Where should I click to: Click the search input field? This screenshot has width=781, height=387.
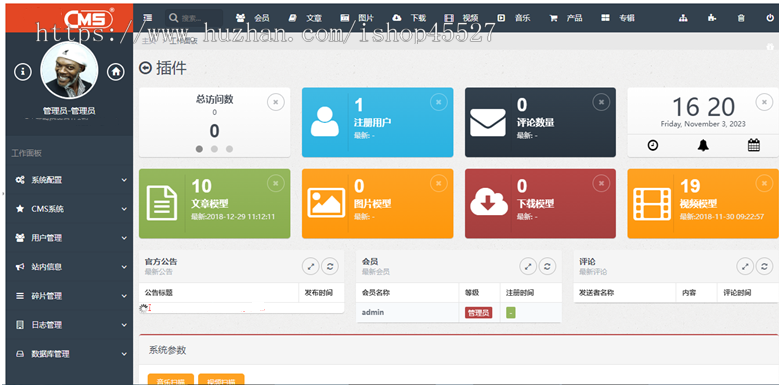click(194, 18)
